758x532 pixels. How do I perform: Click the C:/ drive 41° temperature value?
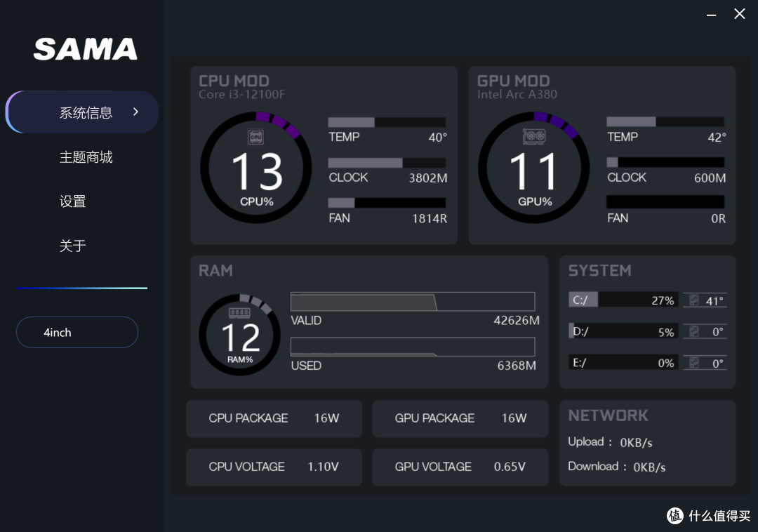714,300
